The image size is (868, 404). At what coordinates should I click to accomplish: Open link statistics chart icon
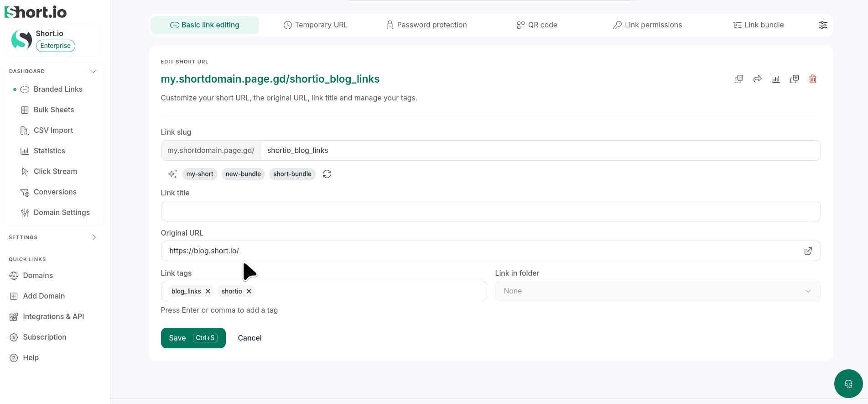pyautogui.click(x=776, y=79)
